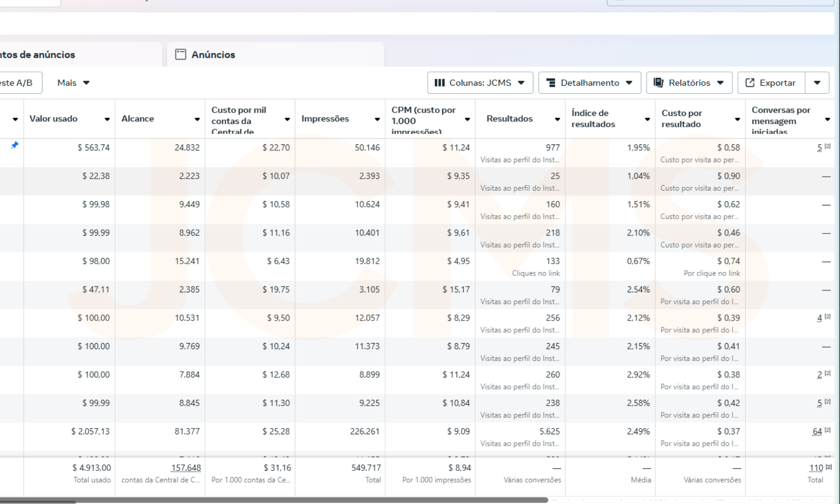Click the result rate 2,92%

[638, 375]
